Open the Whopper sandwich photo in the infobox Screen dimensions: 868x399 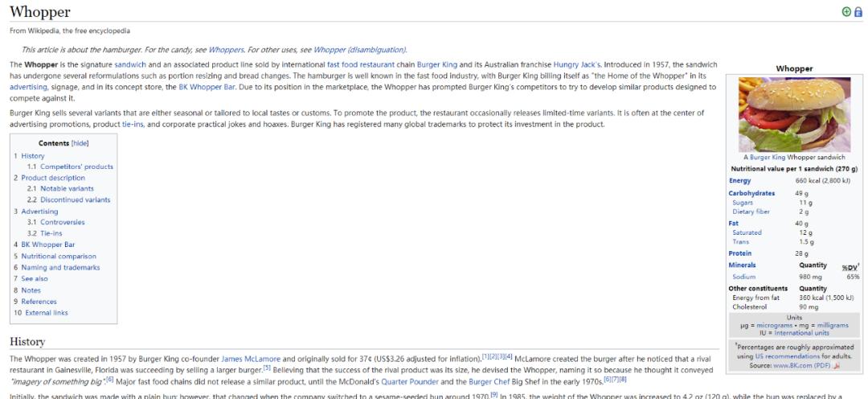(794, 114)
